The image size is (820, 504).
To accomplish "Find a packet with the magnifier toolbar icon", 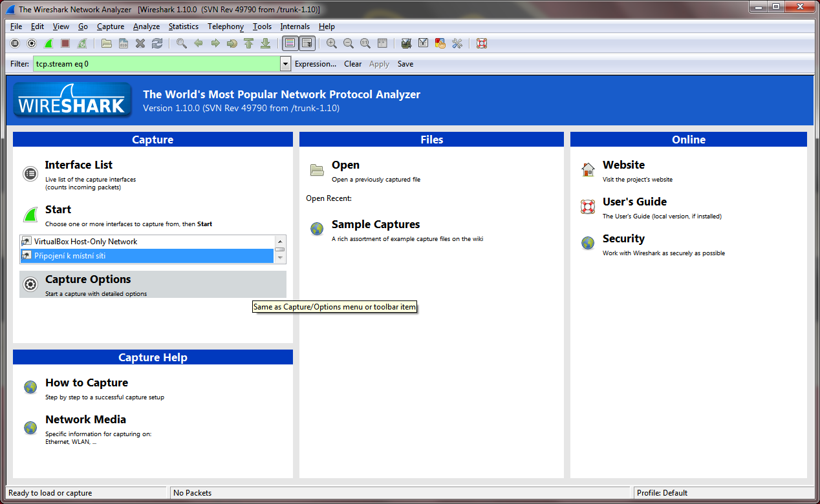I will pyautogui.click(x=182, y=43).
